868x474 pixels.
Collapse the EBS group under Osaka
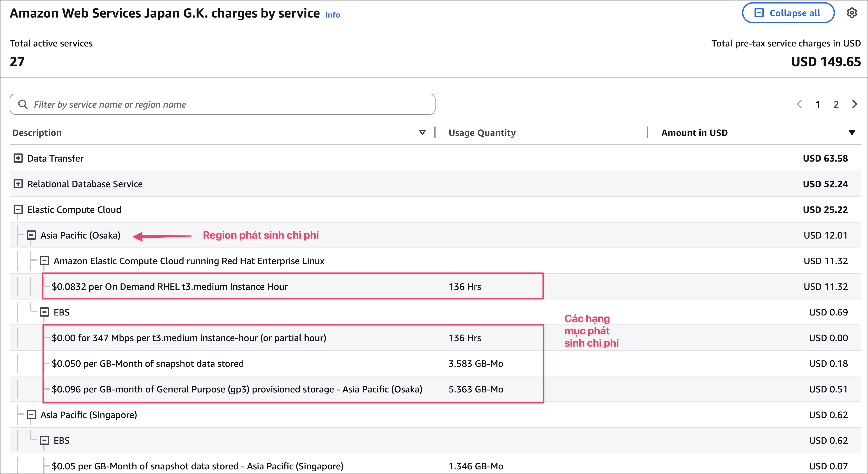pyautogui.click(x=44, y=312)
